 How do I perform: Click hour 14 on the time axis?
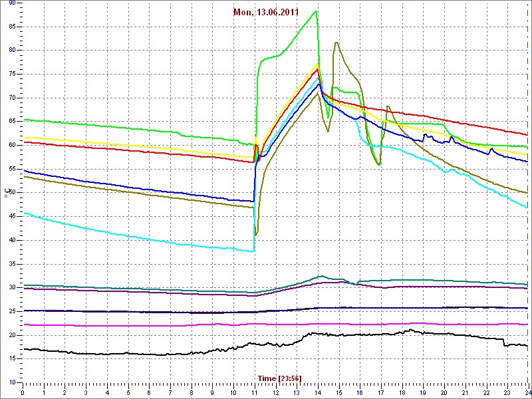pos(318,392)
